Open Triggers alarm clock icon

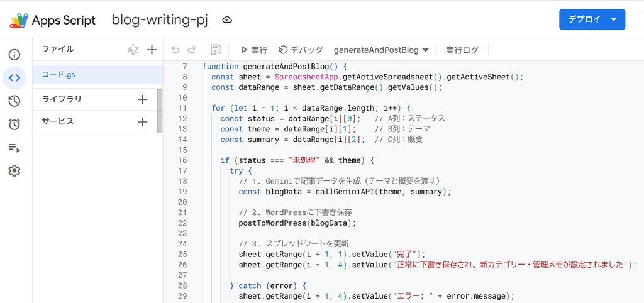click(x=14, y=124)
